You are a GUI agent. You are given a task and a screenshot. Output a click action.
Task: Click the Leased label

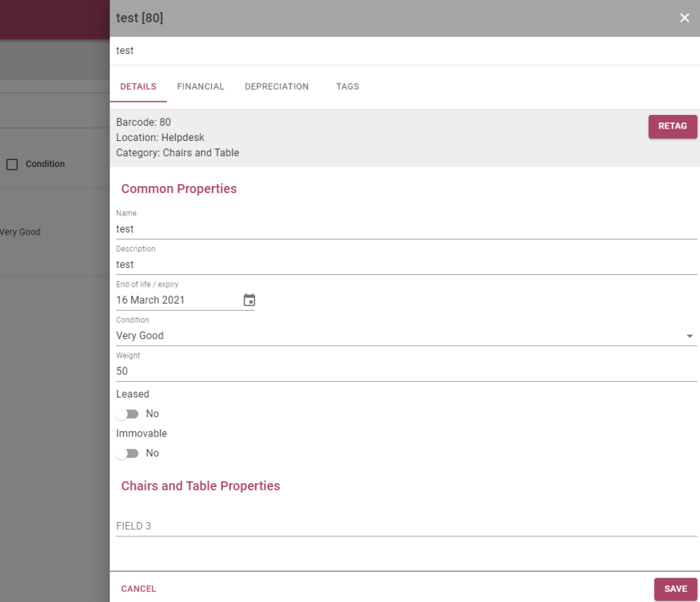133,394
